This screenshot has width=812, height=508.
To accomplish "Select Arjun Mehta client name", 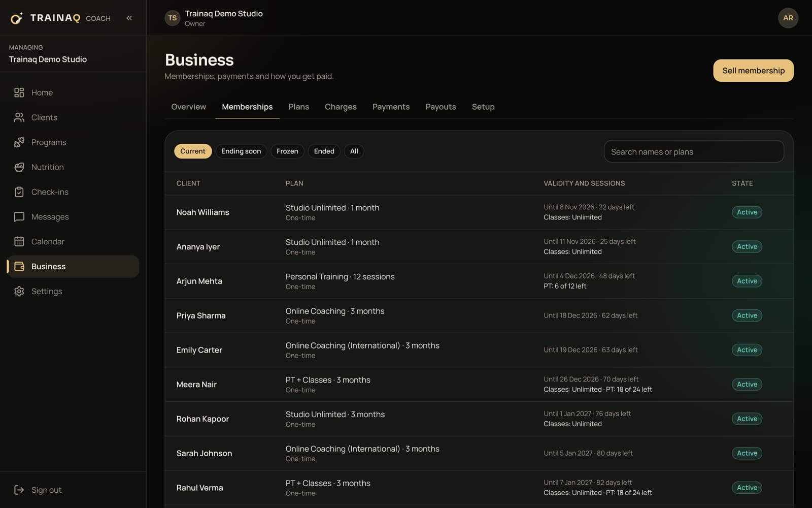I will point(199,281).
